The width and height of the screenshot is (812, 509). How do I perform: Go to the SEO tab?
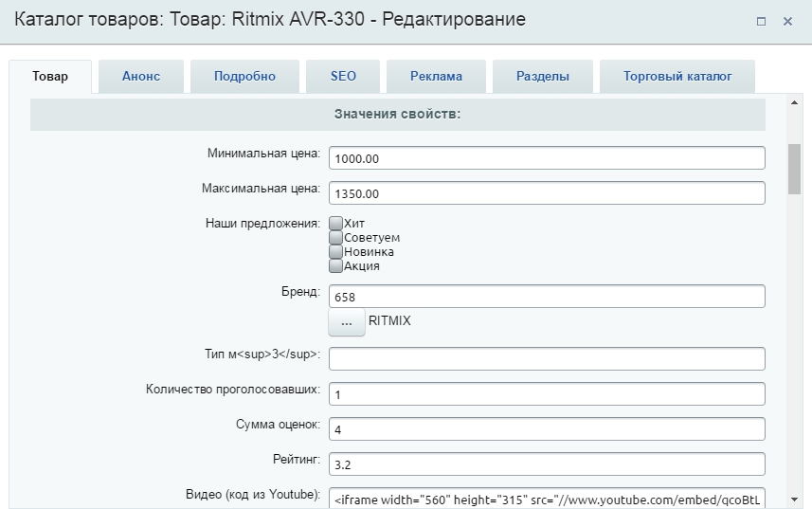tap(343, 77)
